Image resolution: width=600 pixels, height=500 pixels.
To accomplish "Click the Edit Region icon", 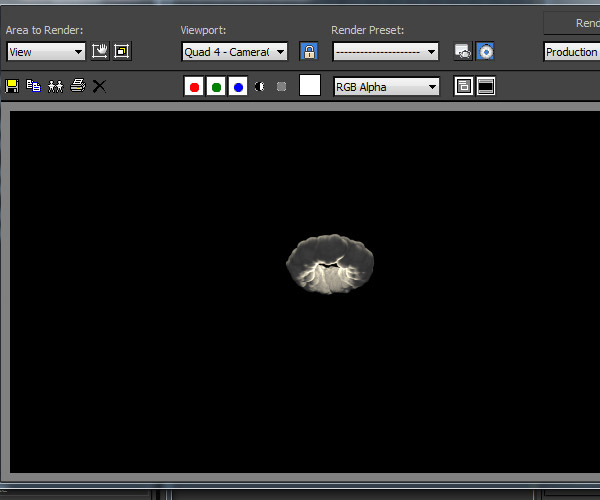I will [100, 51].
